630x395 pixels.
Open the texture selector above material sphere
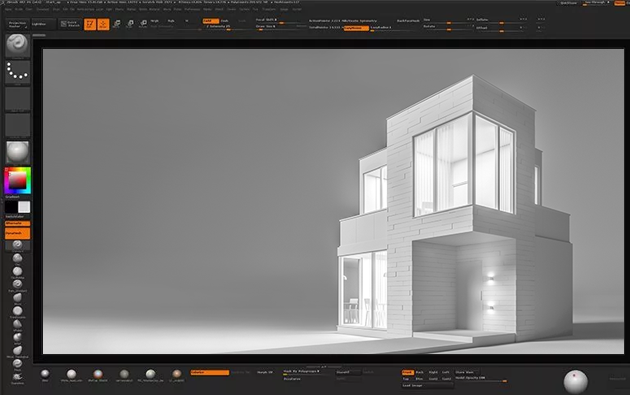(x=17, y=125)
